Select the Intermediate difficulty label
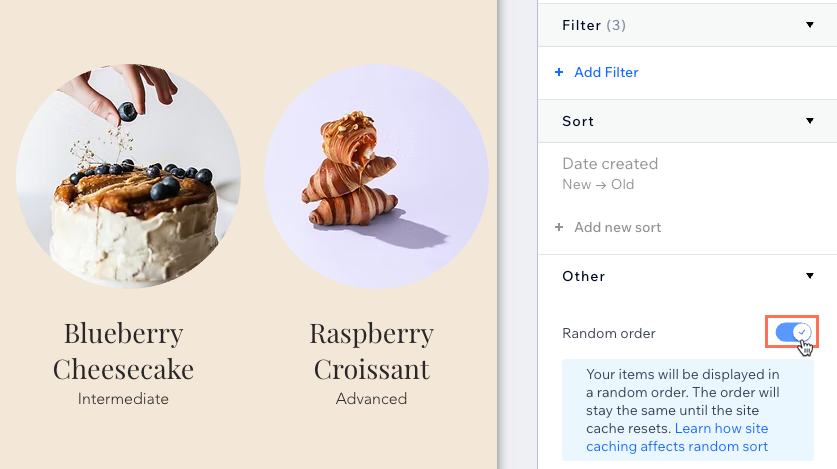This screenshot has height=469, width=837. (x=123, y=399)
